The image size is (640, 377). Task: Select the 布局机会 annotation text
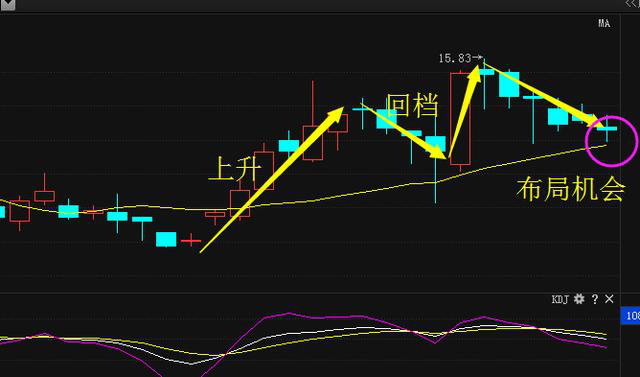click(x=570, y=189)
